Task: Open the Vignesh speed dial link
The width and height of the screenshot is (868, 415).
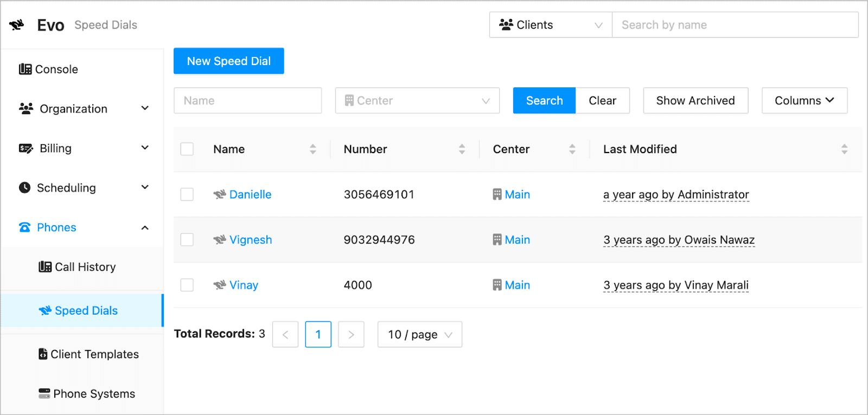Action: point(251,239)
